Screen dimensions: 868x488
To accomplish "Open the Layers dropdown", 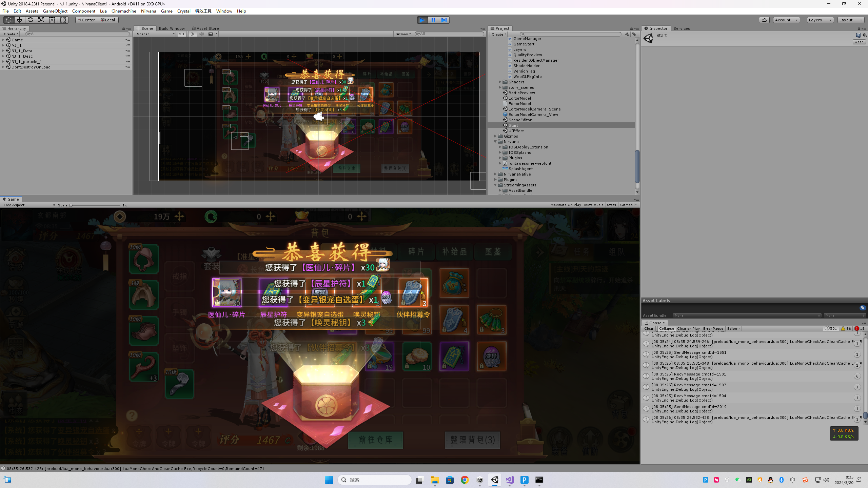I will coord(820,20).
